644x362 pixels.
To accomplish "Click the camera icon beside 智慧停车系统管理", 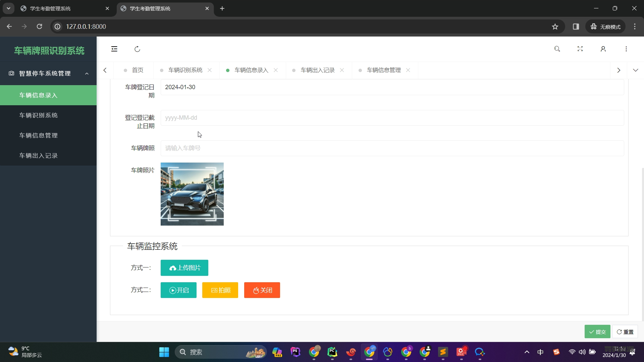I will [x=11, y=73].
